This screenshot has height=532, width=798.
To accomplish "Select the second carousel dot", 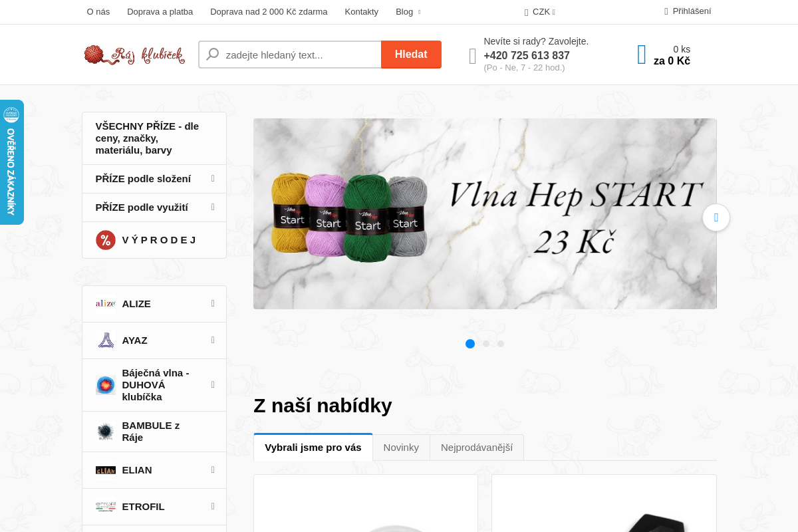I will 486,344.
